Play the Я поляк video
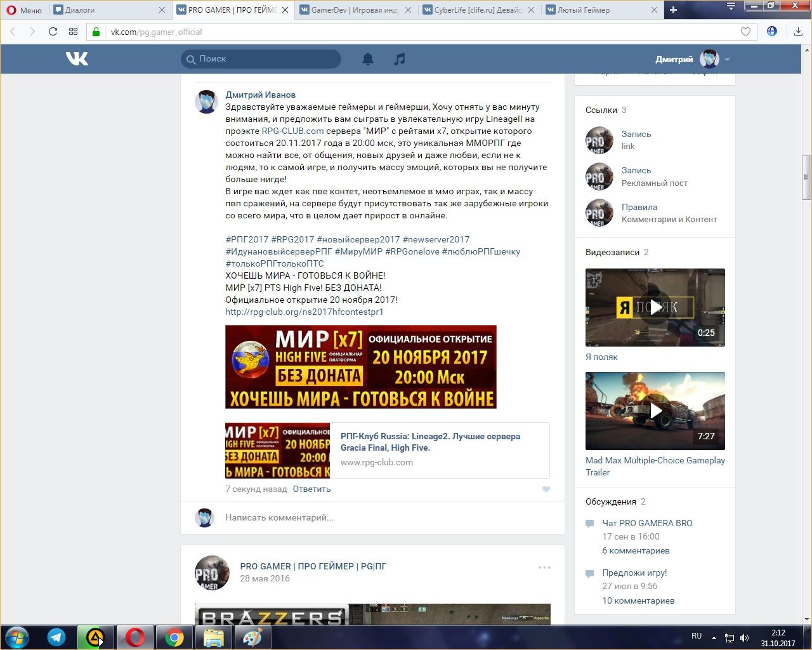Image resolution: width=812 pixels, height=650 pixels. coord(655,308)
